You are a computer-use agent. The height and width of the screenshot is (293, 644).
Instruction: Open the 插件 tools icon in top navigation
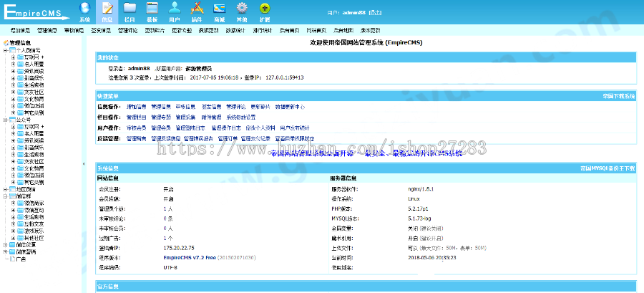pos(197,8)
